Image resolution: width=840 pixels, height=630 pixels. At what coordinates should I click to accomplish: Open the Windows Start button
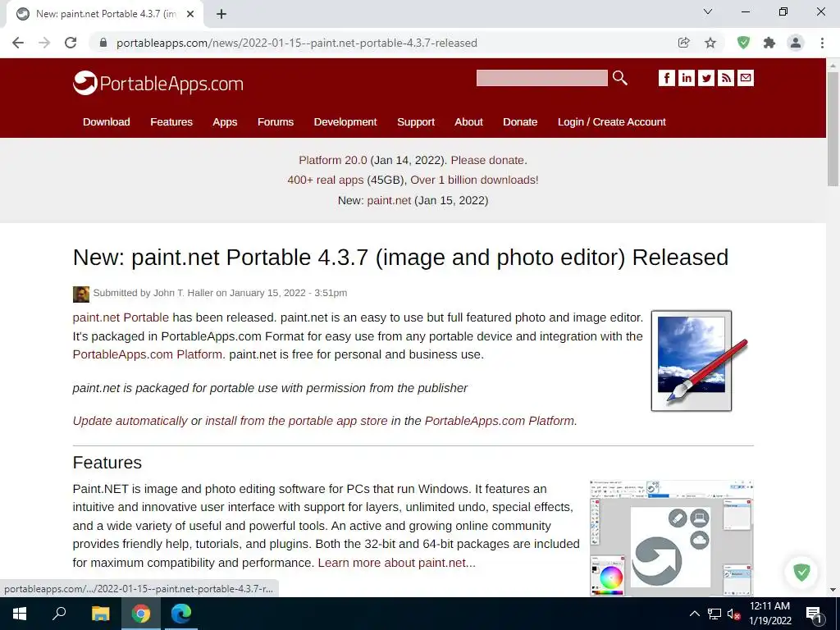point(20,614)
